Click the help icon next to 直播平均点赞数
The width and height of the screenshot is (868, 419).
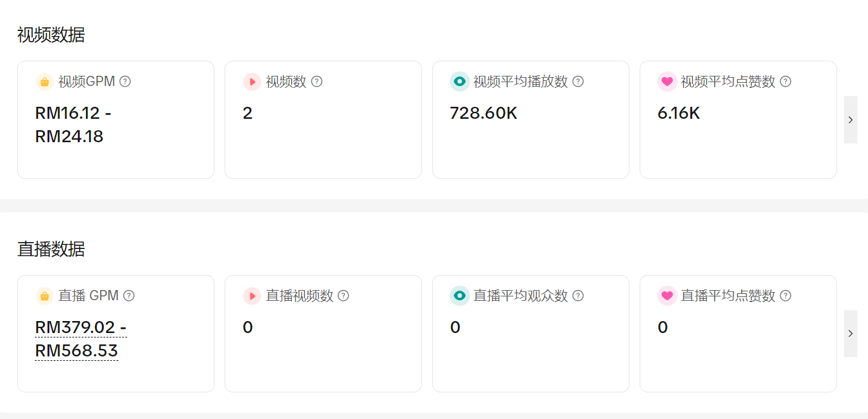click(785, 296)
